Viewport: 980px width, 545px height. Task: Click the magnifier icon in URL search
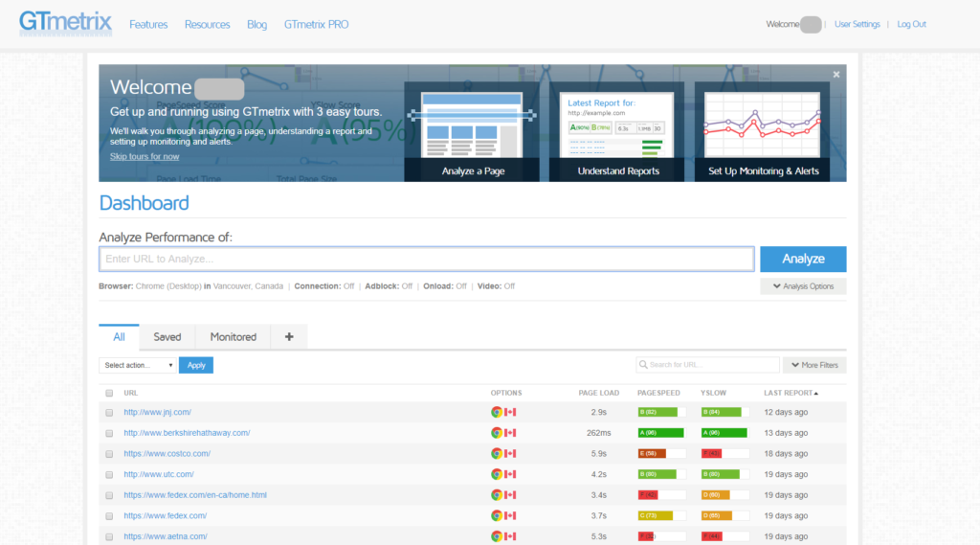643,365
